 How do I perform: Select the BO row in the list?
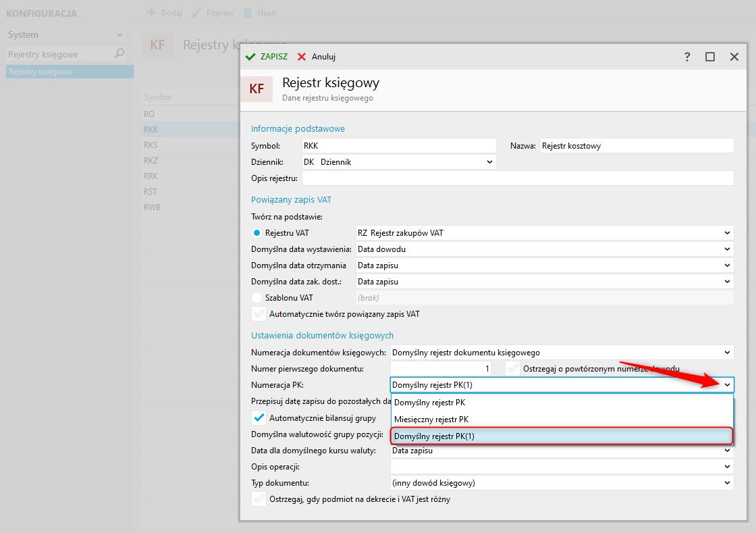click(190, 114)
